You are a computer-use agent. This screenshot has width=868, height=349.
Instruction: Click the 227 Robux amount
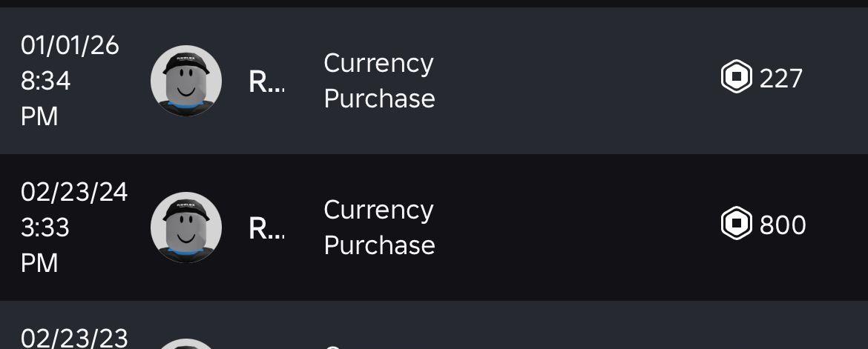pyautogui.click(x=781, y=78)
